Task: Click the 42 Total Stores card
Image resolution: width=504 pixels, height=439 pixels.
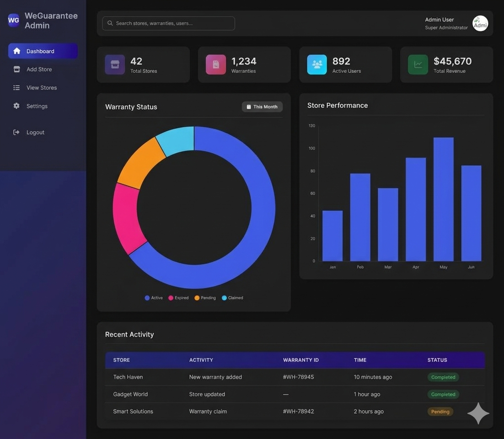Action: point(143,64)
